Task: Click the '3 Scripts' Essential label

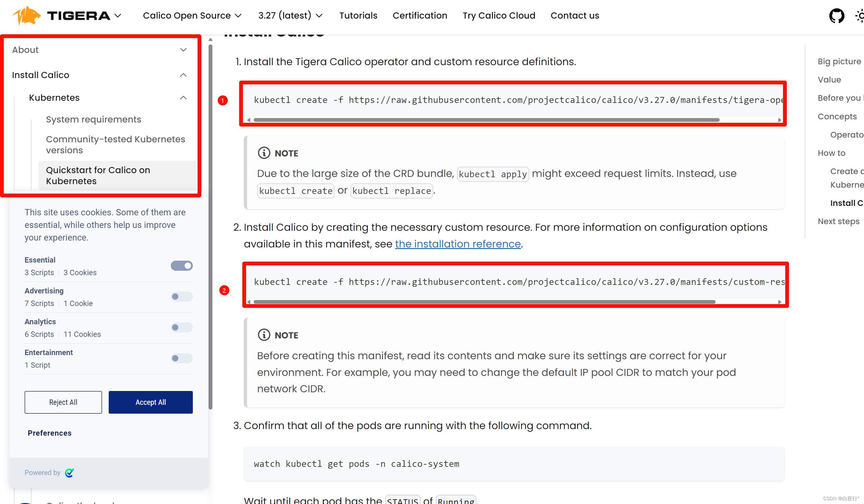Action: coord(39,272)
